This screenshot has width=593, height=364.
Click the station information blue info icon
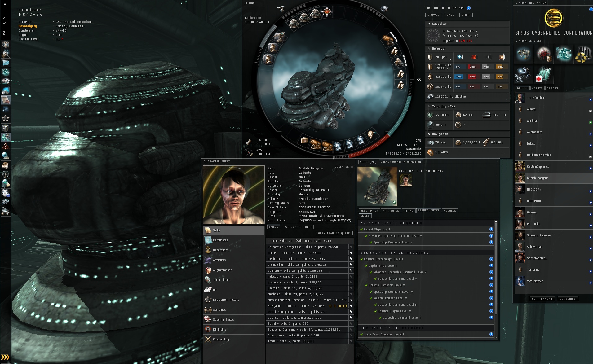tap(591, 9)
